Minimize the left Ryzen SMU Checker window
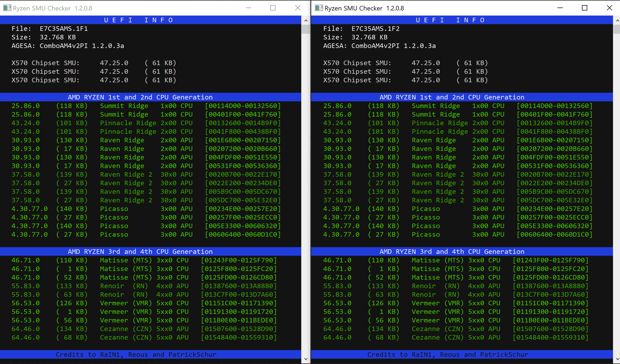Image resolution: width=620 pixels, height=364 pixels. click(x=248, y=8)
